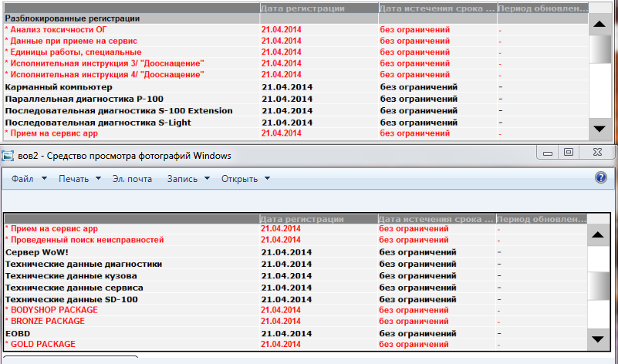Image resolution: width=618 pixels, height=364 pixels.
Task: Select the Карманный компьютер row
Action: tap(296, 87)
